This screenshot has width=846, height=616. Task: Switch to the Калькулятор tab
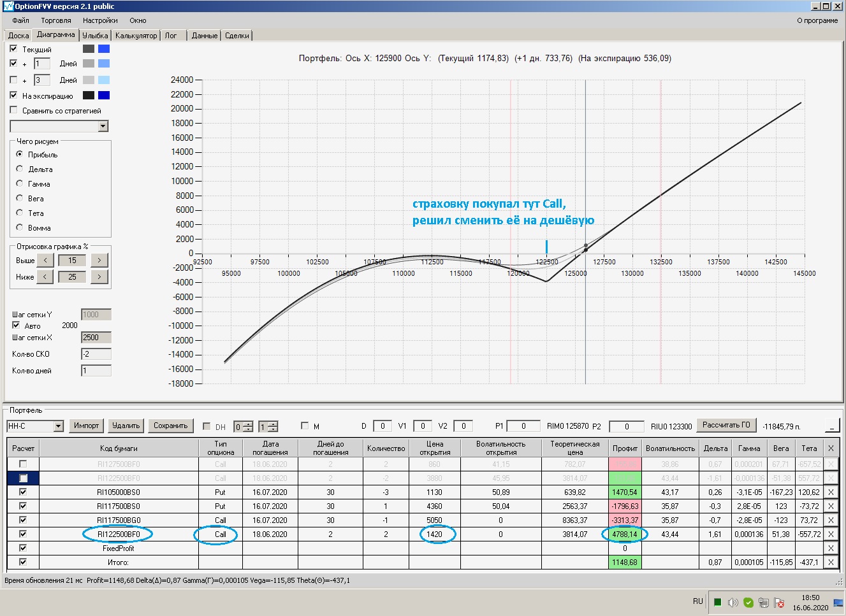click(136, 36)
